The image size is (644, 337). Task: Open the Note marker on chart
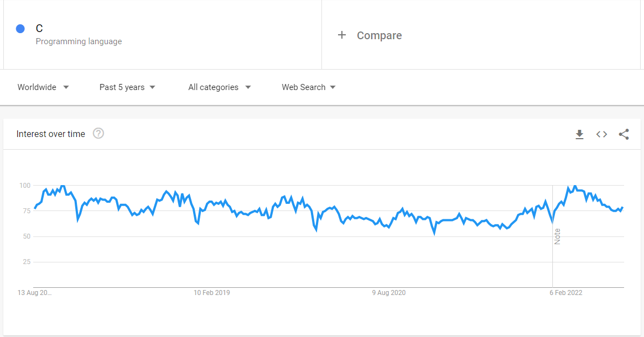point(557,236)
